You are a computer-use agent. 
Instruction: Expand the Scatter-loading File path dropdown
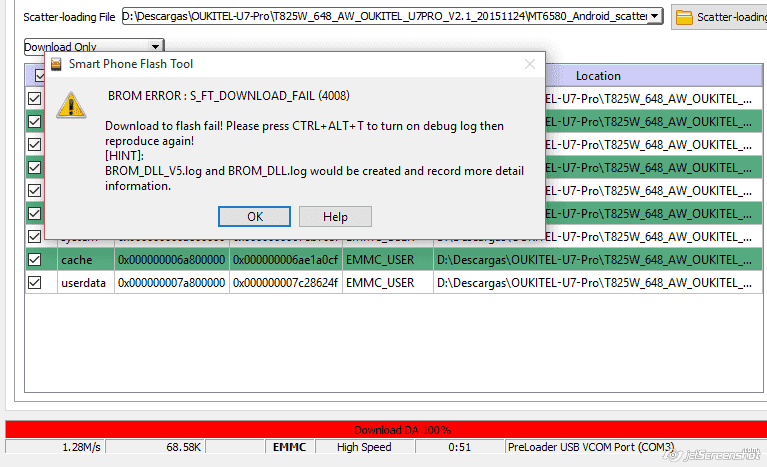(654, 16)
